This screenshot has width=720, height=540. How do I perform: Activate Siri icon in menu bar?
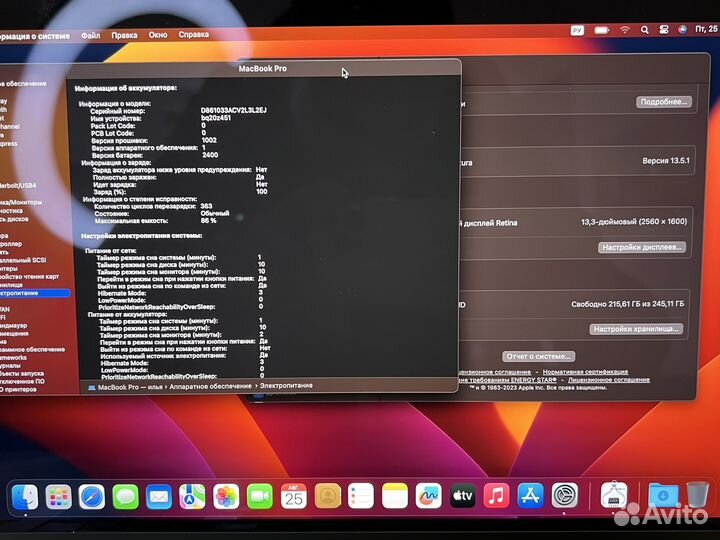[x=682, y=29]
